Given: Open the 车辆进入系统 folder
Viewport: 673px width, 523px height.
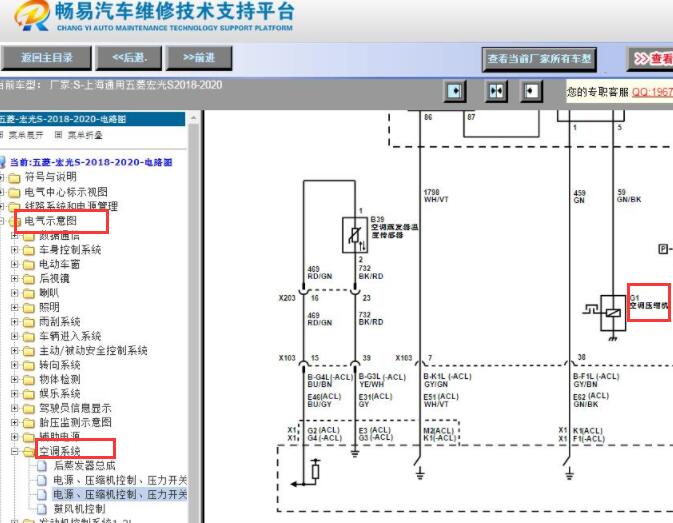Looking at the screenshot, I should click(x=70, y=336).
